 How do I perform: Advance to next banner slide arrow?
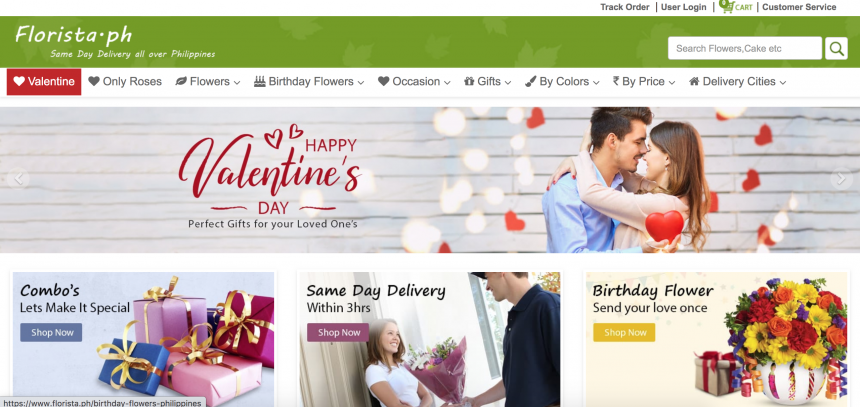[841, 178]
